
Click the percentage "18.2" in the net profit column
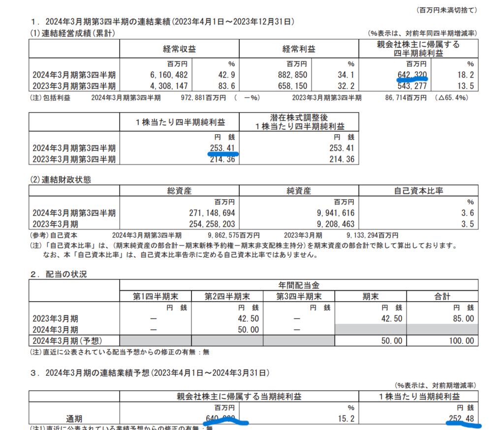(x=466, y=75)
